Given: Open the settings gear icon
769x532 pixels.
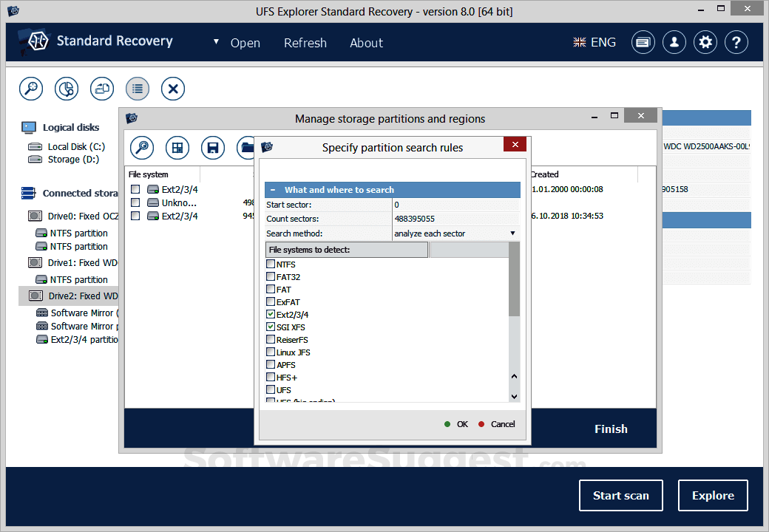Looking at the screenshot, I should tap(705, 42).
